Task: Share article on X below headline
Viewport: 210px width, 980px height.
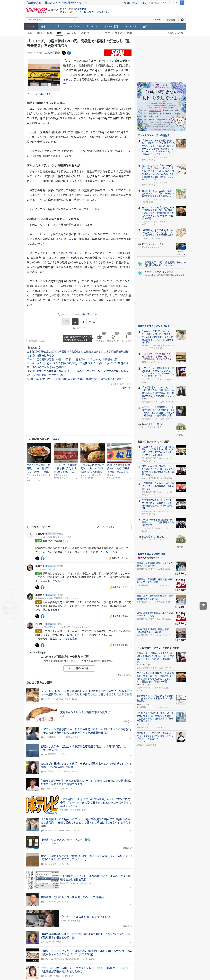Action: pos(64,53)
